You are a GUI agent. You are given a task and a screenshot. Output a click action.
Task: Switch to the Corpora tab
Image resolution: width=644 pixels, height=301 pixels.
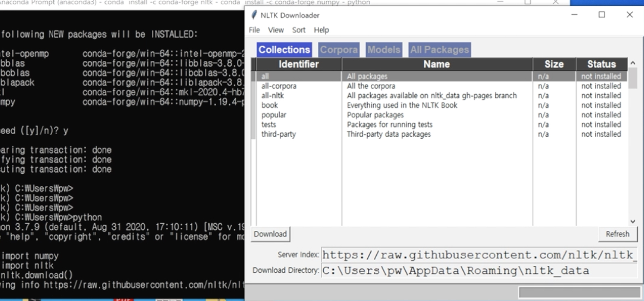tap(339, 50)
